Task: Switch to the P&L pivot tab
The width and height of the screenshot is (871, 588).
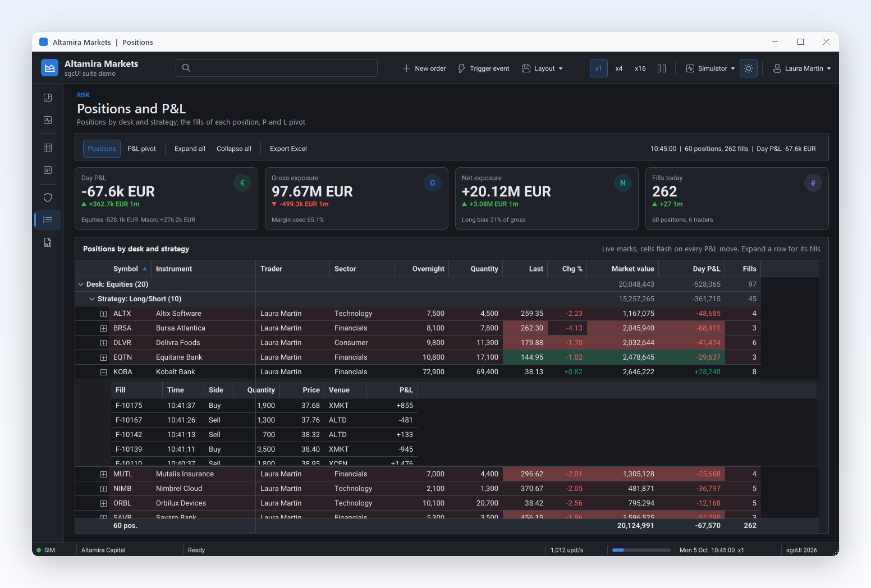Action: click(141, 149)
